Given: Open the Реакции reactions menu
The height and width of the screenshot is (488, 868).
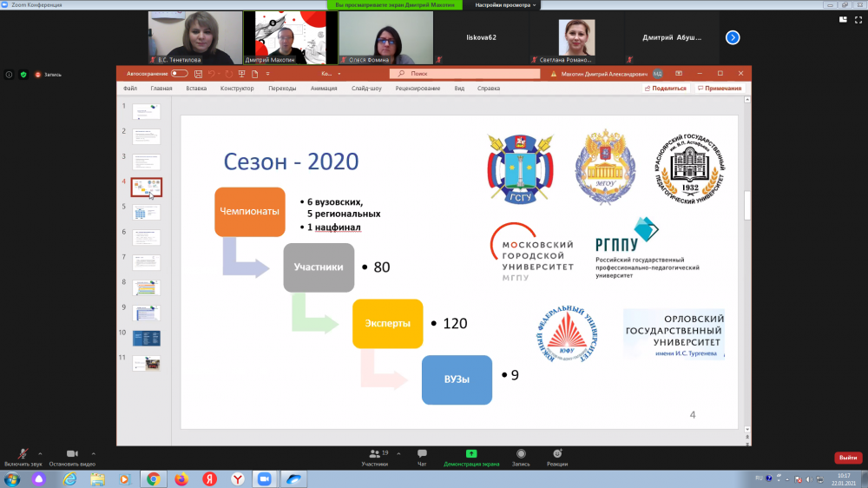Looking at the screenshot, I should (557, 457).
